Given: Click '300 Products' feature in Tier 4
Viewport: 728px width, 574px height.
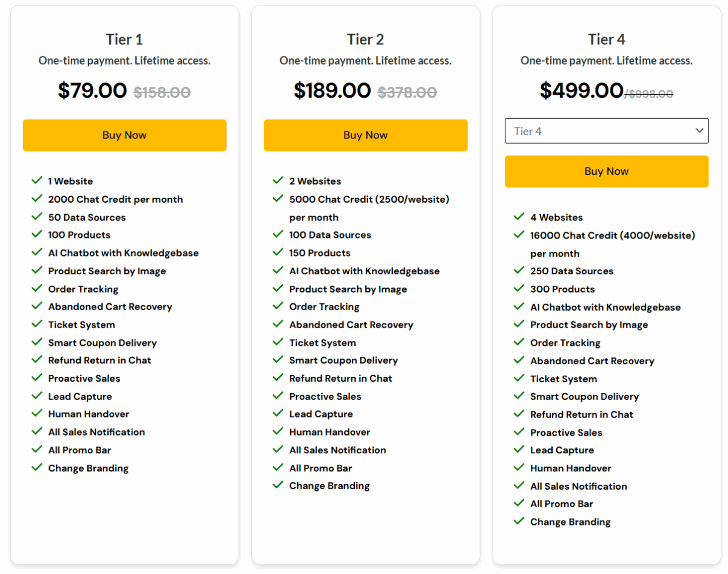Looking at the screenshot, I should 562,289.
